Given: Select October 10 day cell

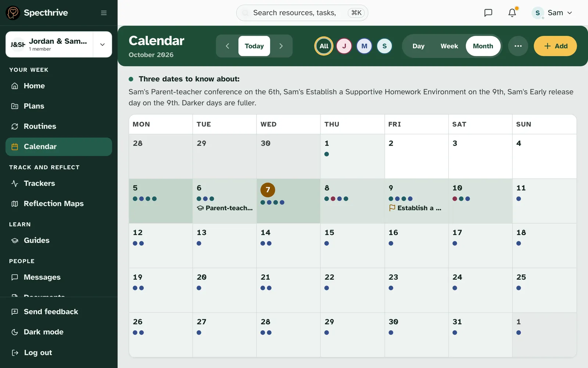Looking at the screenshot, I should pyautogui.click(x=480, y=201).
